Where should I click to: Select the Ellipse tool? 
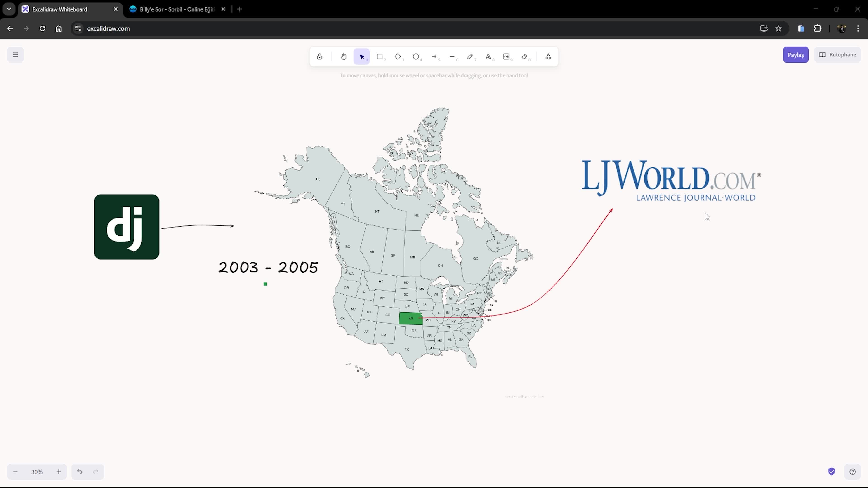click(416, 56)
